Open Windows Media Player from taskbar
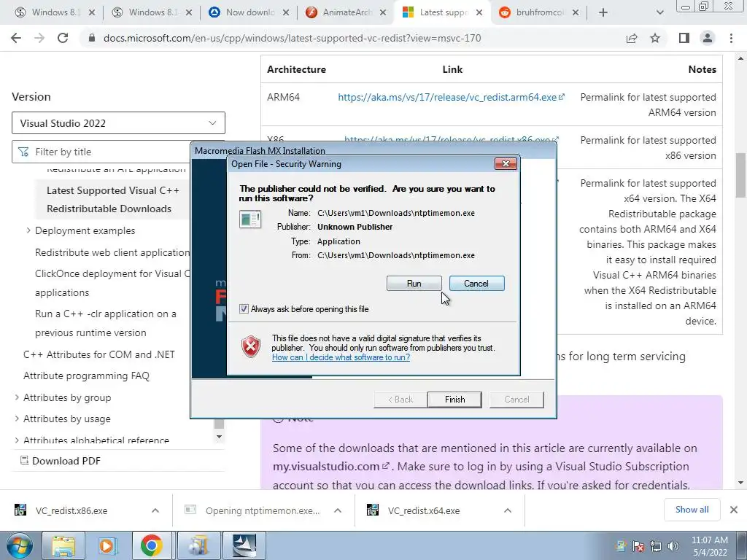This screenshot has height=560, width=747. click(x=107, y=545)
